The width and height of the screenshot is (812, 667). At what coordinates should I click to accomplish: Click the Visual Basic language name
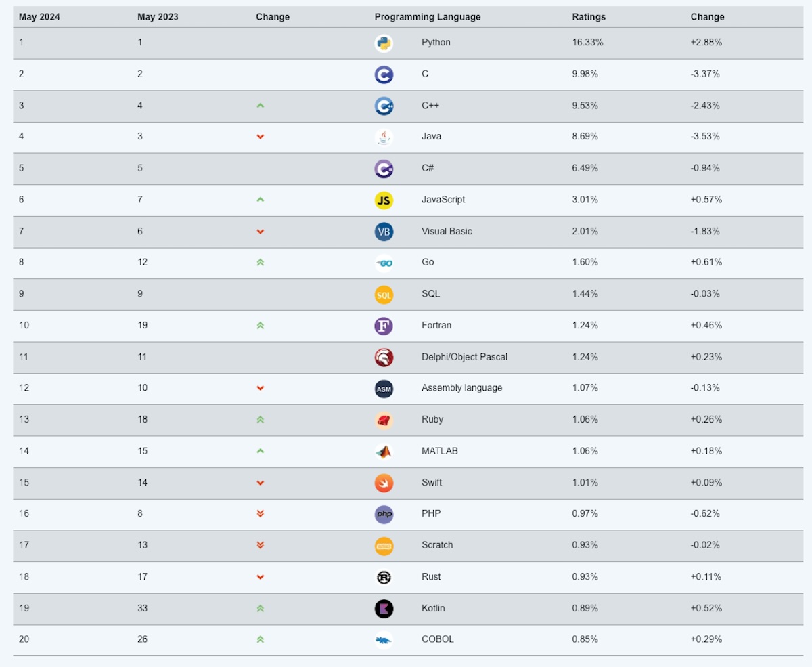[447, 231]
